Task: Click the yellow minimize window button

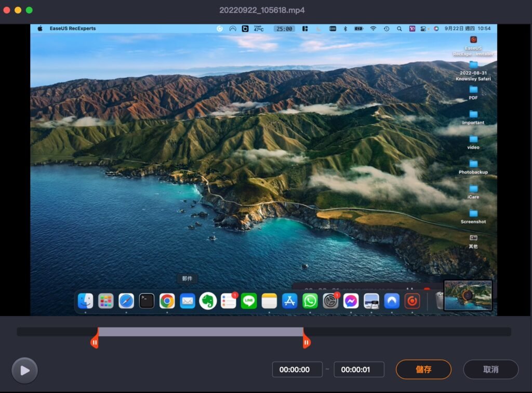Action: (18, 10)
